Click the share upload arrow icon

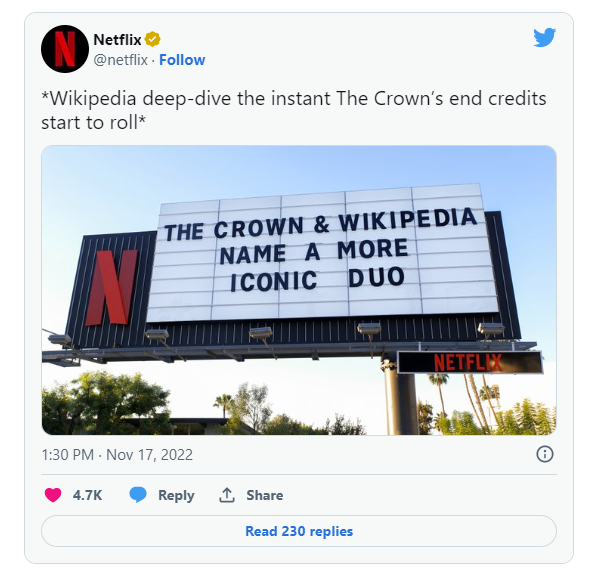point(227,495)
